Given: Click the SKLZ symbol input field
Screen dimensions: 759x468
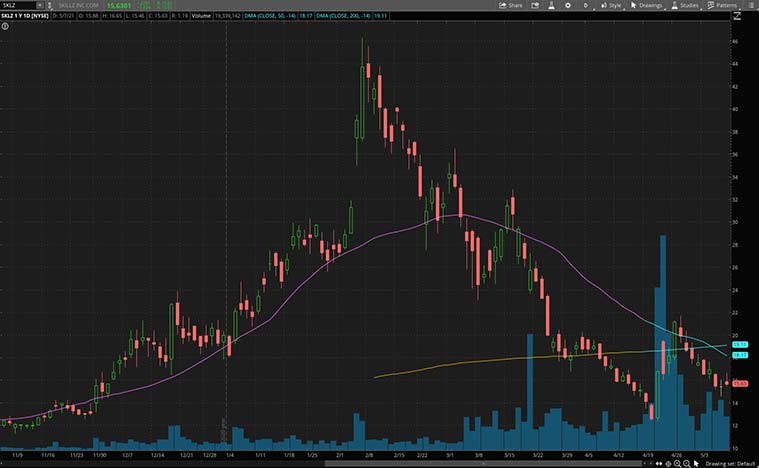Looking at the screenshot, I should pos(18,5).
